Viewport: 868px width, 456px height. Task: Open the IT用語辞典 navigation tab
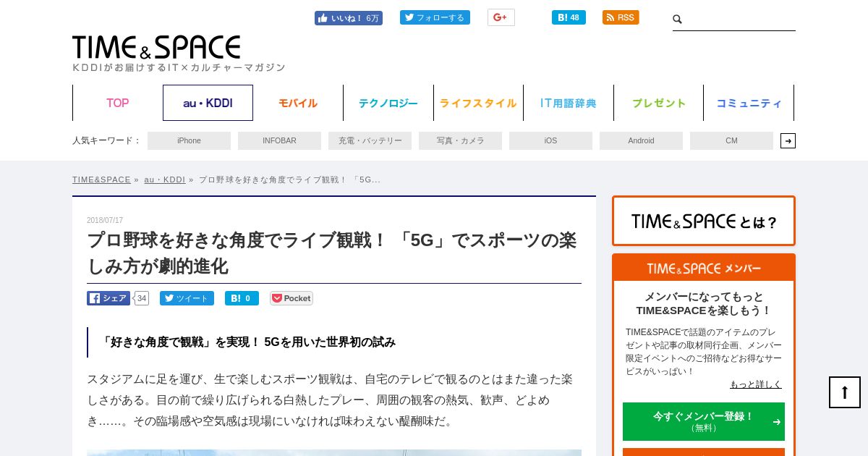pos(569,103)
